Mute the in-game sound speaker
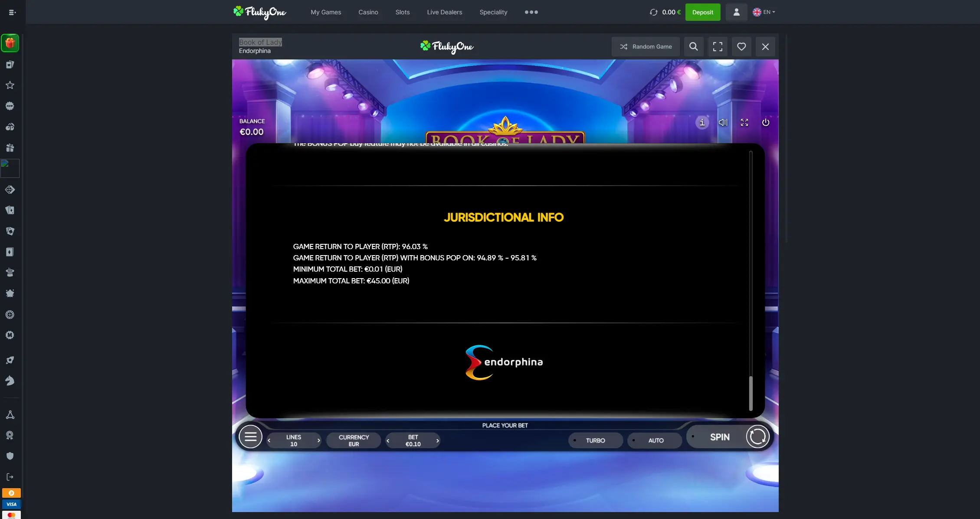This screenshot has height=519, width=980. [723, 122]
